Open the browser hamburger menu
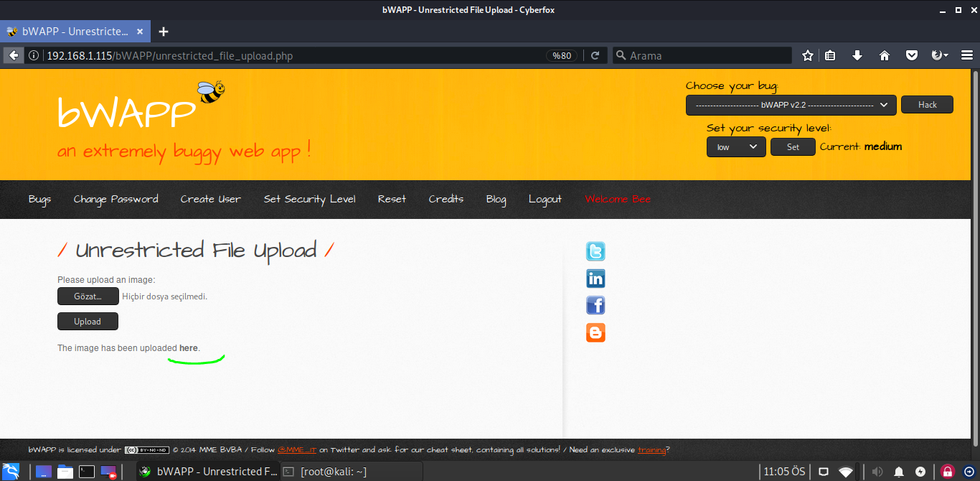 coord(966,55)
